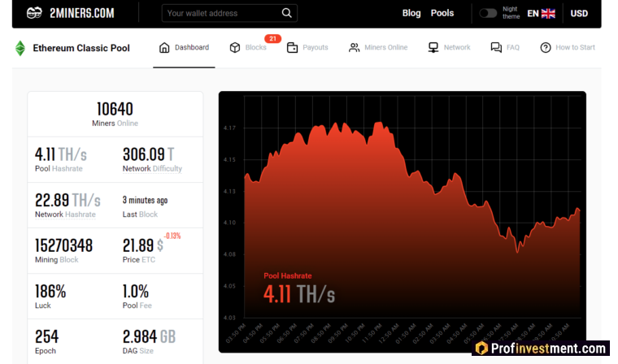The height and width of the screenshot is (364, 618).
Task: Open the Pools menu
Action: pyautogui.click(x=442, y=13)
